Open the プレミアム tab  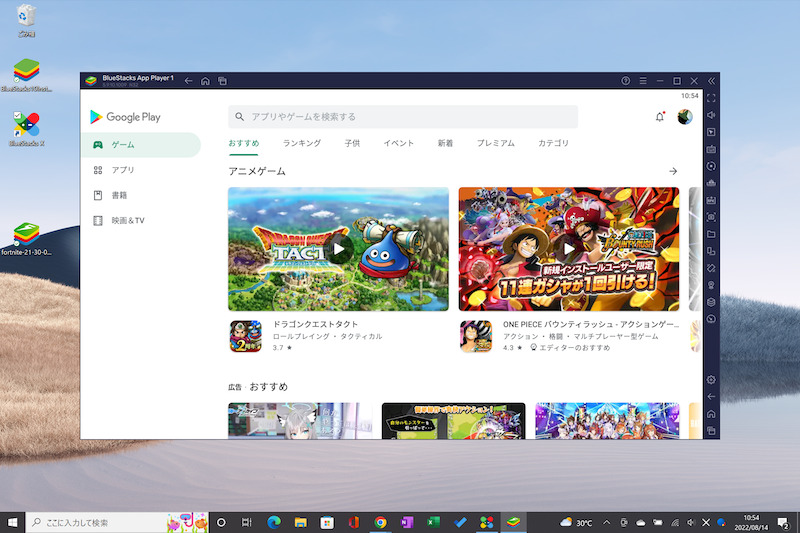(495, 144)
